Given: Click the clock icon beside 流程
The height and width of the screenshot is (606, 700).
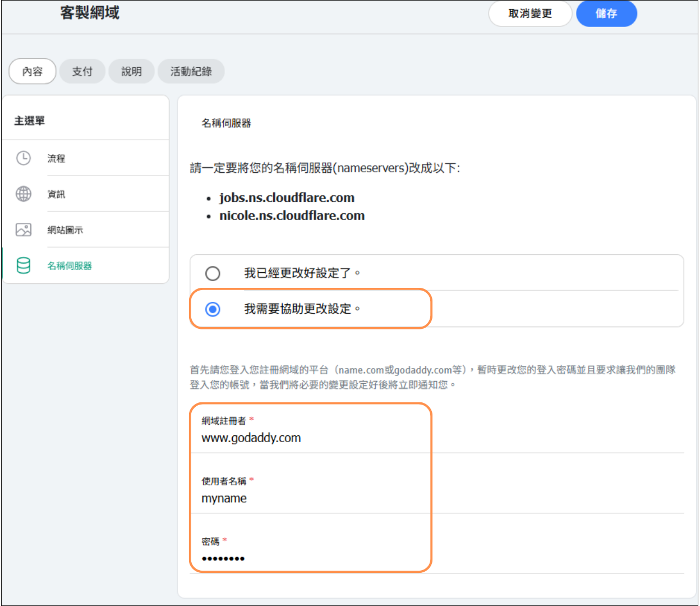Looking at the screenshot, I should click(24, 158).
